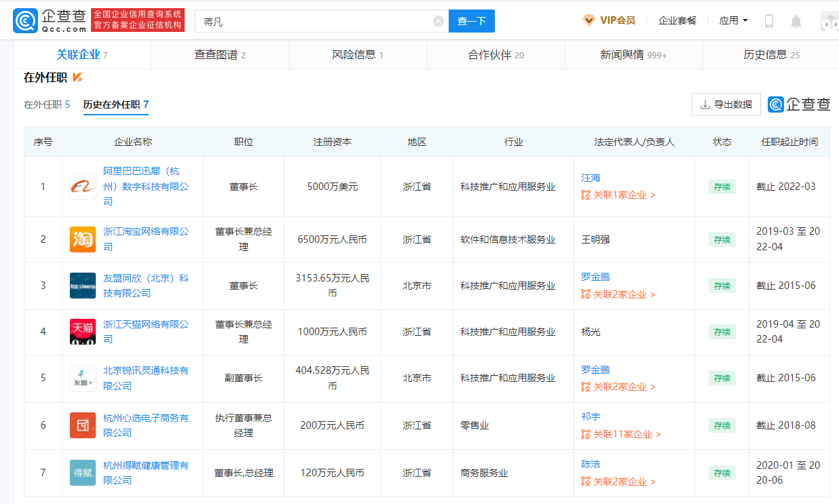
Task: Click the 注册资本 column header
Action: point(333,142)
